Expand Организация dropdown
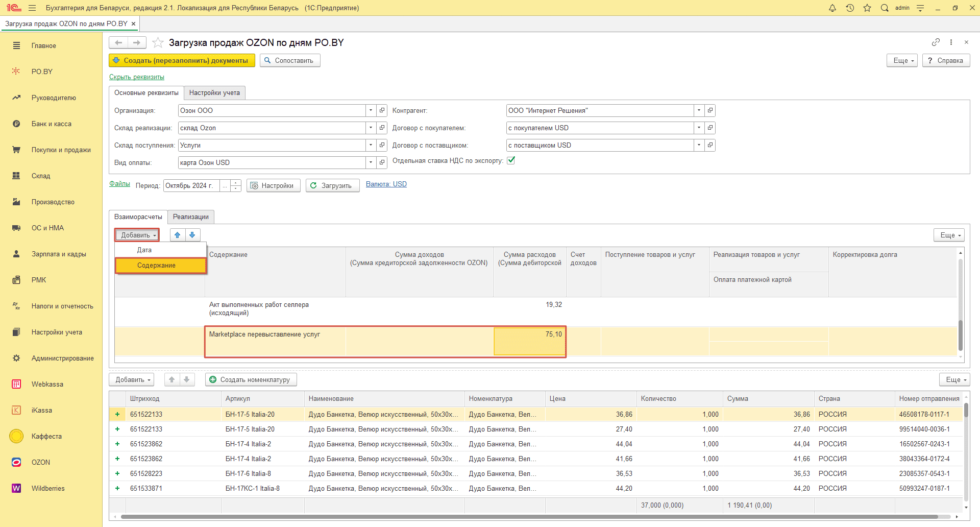 [x=371, y=110]
